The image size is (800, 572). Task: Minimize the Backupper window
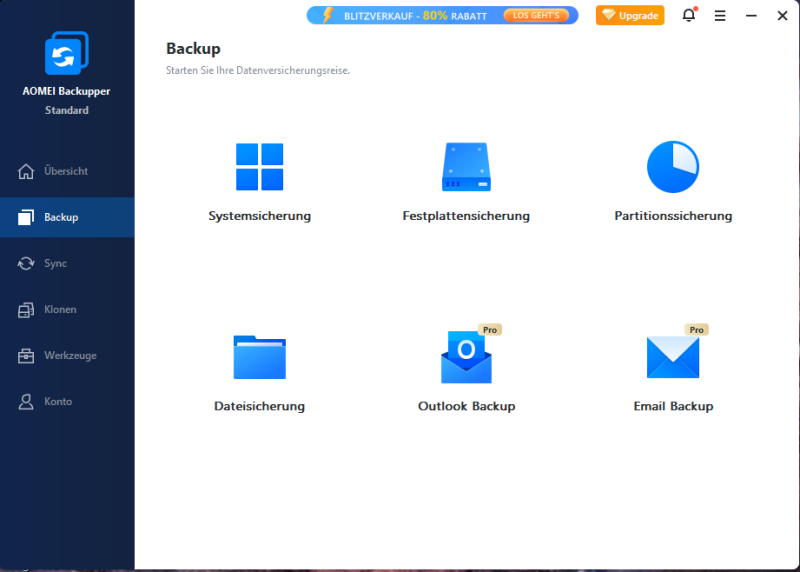(751, 16)
